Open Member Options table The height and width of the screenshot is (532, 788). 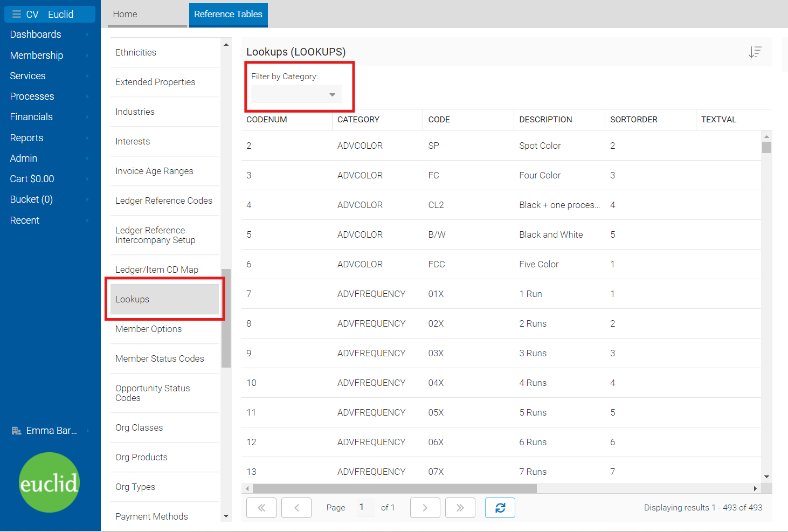pos(165,329)
